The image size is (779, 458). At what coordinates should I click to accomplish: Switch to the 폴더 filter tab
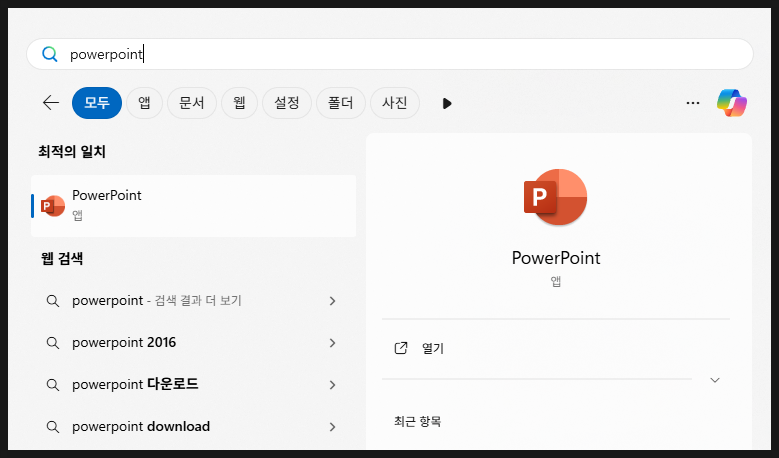coord(341,103)
